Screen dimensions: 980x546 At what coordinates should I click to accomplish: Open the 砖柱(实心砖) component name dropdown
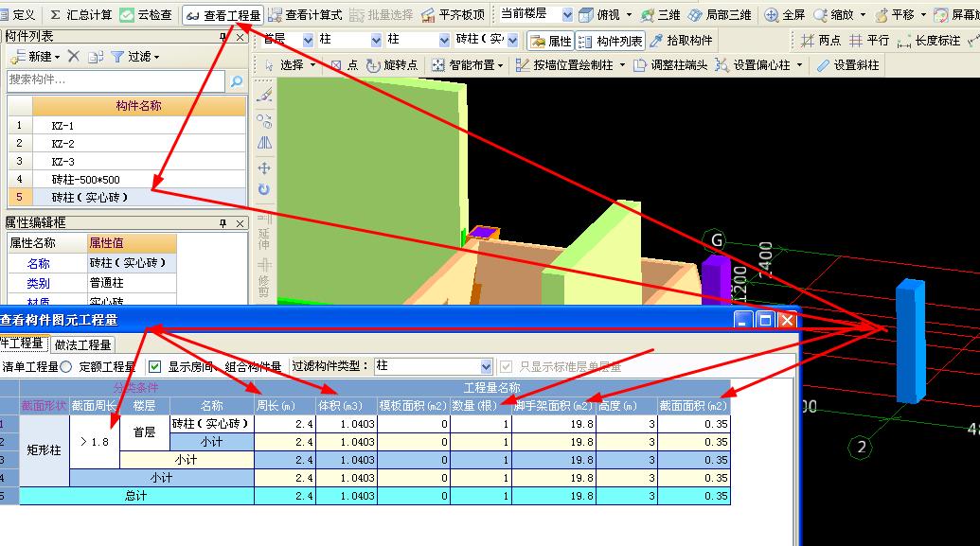point(512,40)
